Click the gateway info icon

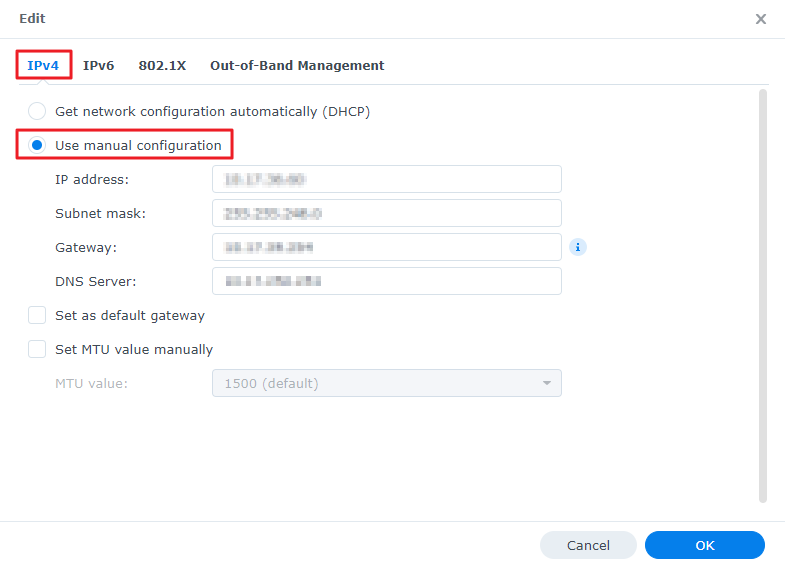(578, 247)
